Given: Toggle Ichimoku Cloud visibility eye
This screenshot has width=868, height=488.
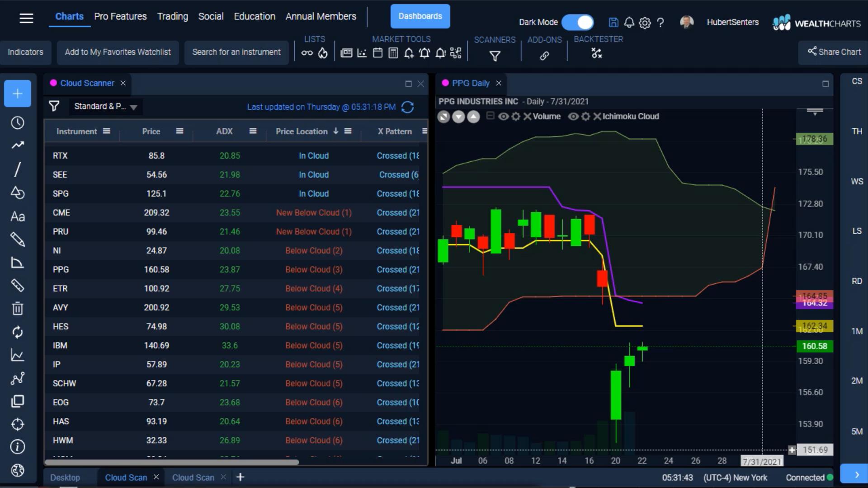Looking at the screenshot, I should click(573, 117).
